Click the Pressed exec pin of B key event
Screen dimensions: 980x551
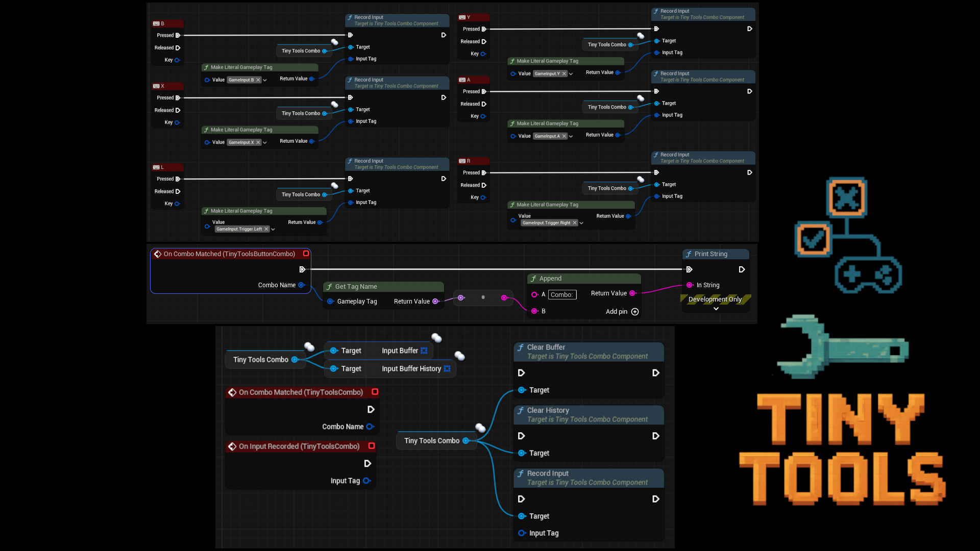tap(178, 35)
